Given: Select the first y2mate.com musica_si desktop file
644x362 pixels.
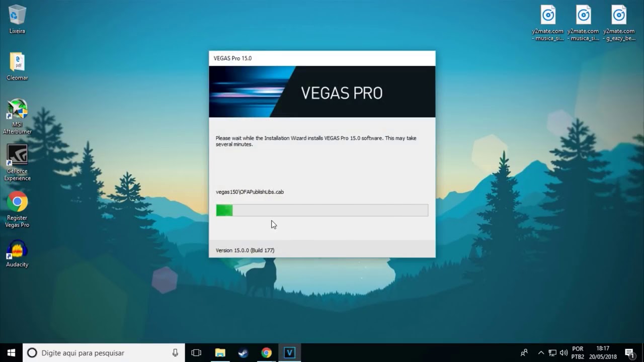Looking at the screenshot, I should click(548, 23).
